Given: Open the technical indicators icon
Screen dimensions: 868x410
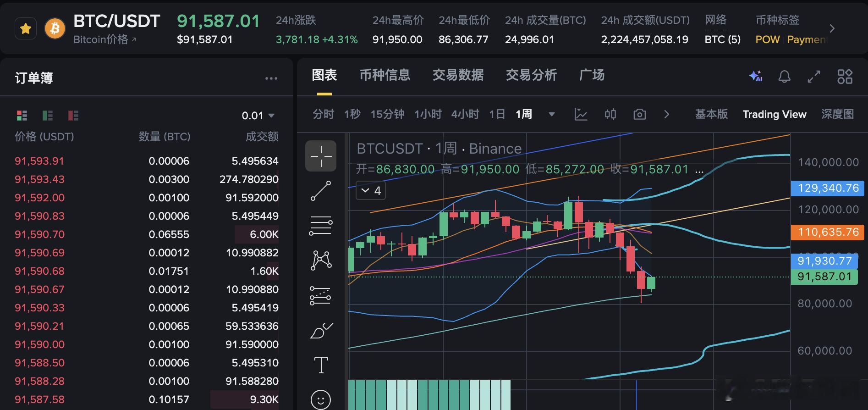Looking at the screenshot, I should coord(581,114).
